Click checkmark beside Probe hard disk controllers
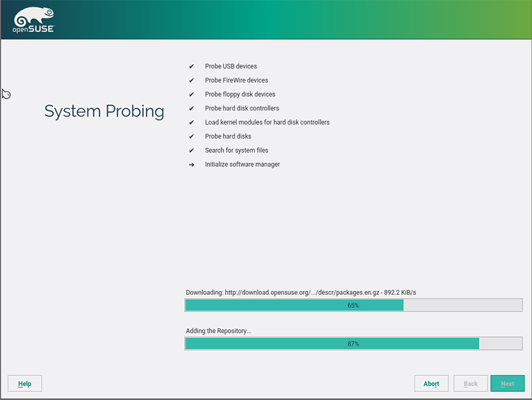 tap(192, 108)
